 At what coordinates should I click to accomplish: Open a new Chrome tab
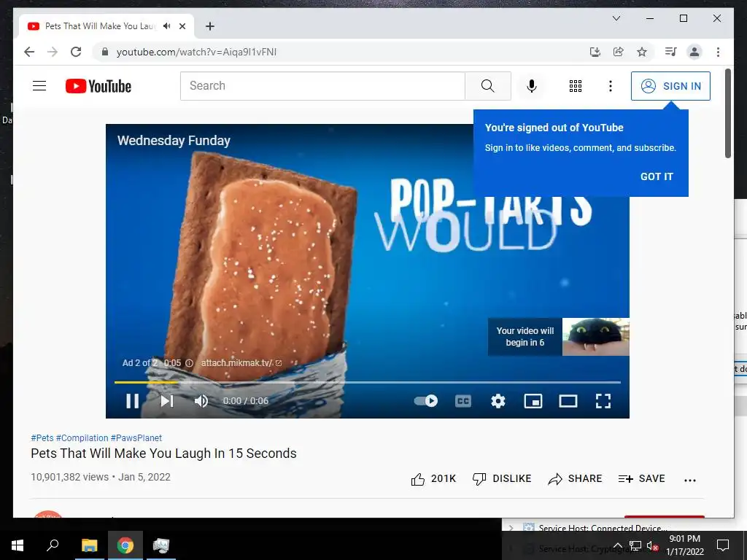pos(210,26)
